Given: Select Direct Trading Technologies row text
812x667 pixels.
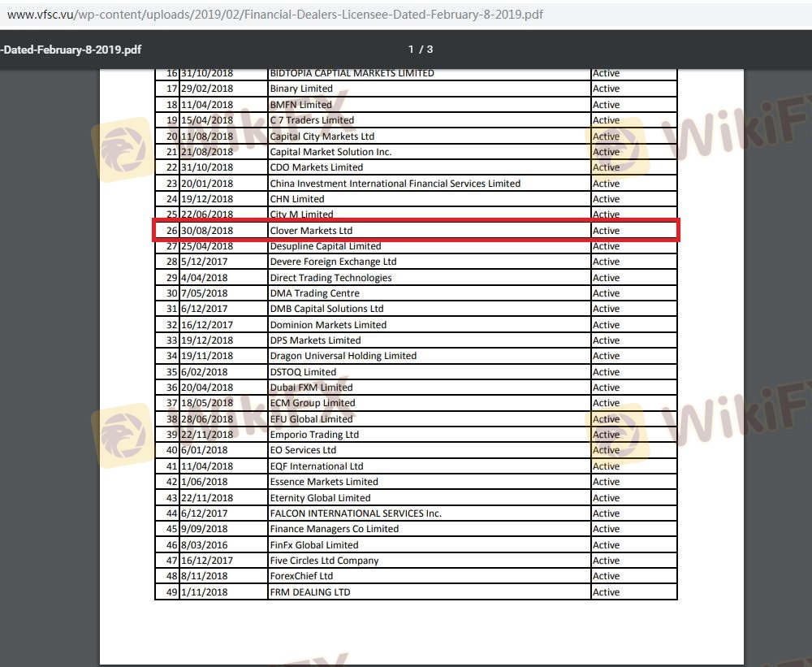Looking at the screenshot, I should pos(330,278).
